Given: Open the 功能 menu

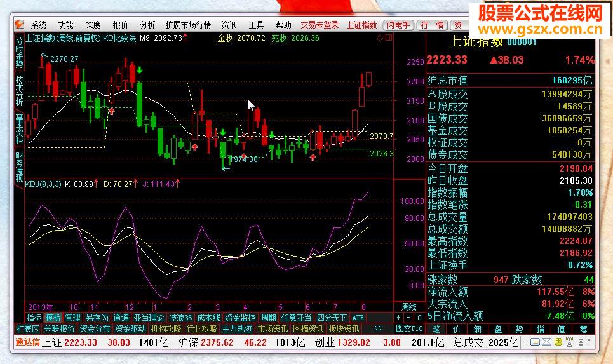Looking at the screenshot, I should click(65, 25).
